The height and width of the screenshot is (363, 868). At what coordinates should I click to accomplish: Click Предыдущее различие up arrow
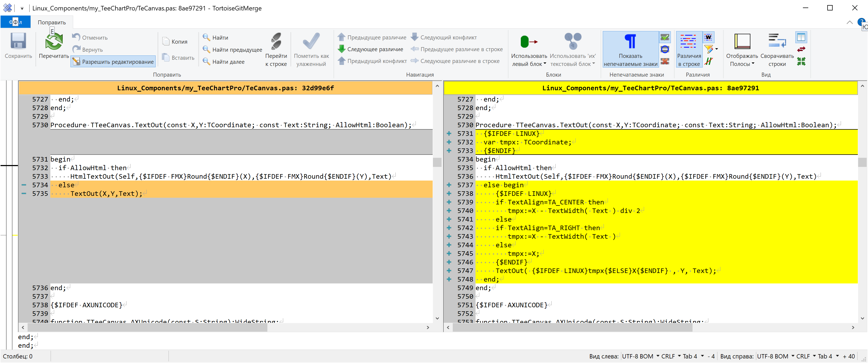tap(341, 38)
